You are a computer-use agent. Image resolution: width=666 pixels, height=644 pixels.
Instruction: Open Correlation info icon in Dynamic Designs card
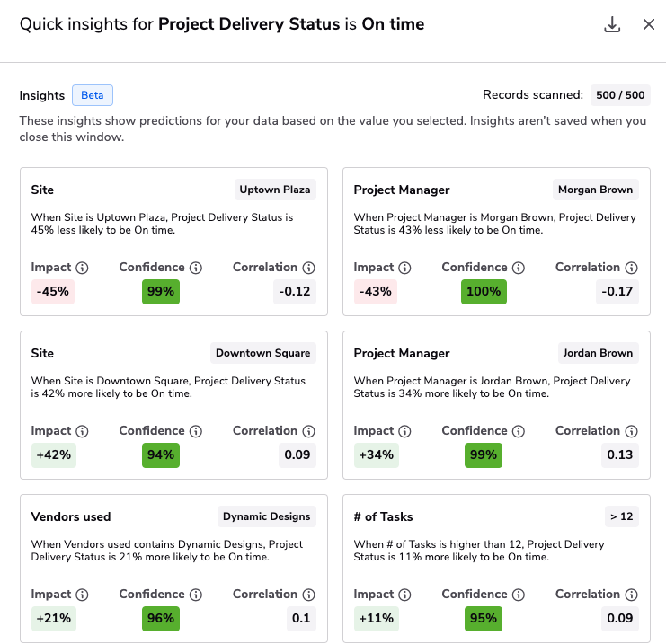click(x=309, y=595)
